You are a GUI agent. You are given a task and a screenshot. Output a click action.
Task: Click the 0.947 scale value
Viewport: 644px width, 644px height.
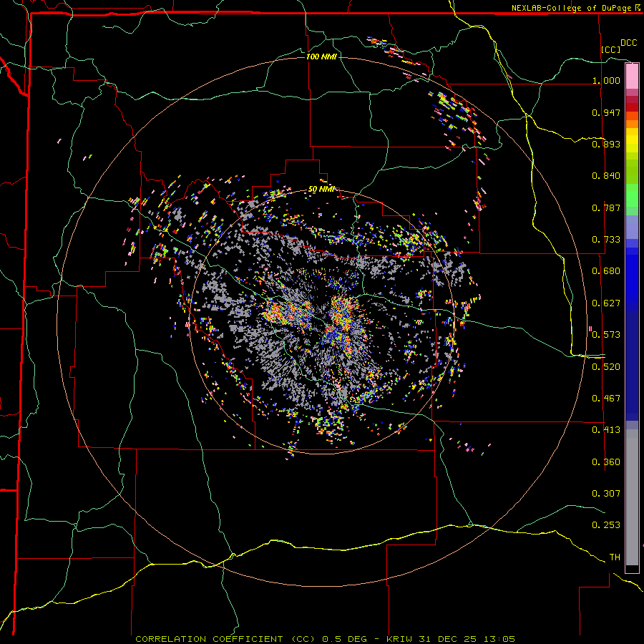pos(606,112)
